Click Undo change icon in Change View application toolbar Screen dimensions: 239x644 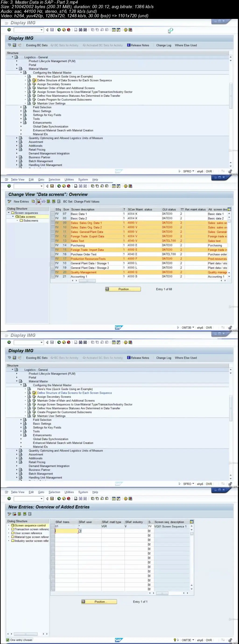click(43, 202)
